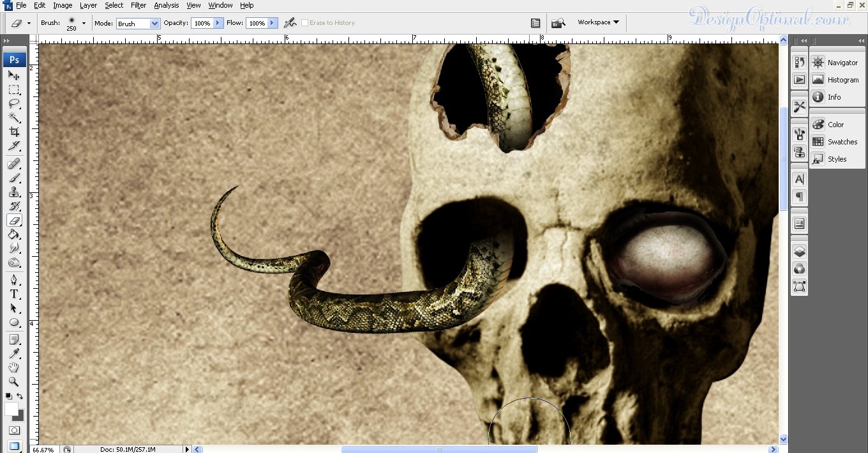Select the Magic Wand tool
This screenshot has height=453, width=868.
(14, 118)
